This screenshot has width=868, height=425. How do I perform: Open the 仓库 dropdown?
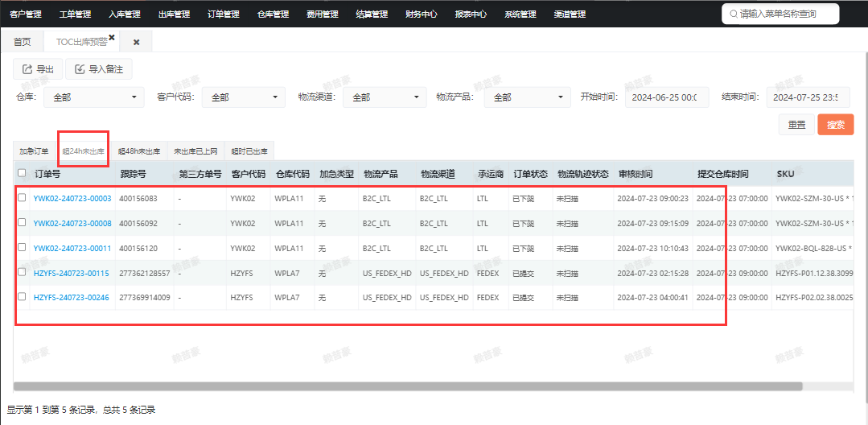[x=94, y=97]
